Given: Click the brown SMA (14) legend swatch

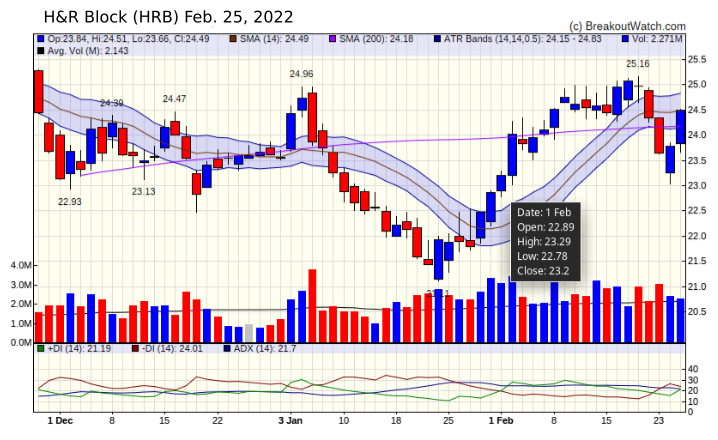Looking at the screenshot, I should coord(233,39).
